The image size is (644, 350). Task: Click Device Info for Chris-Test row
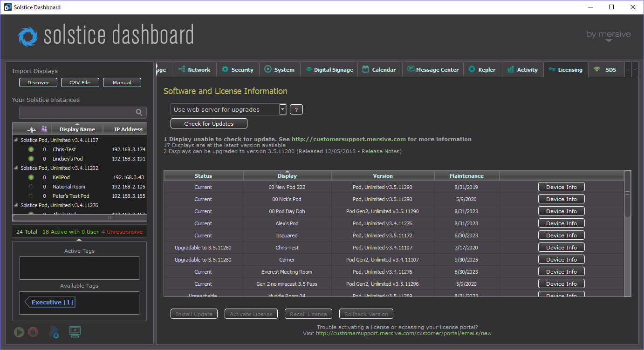tap(562, 248)
